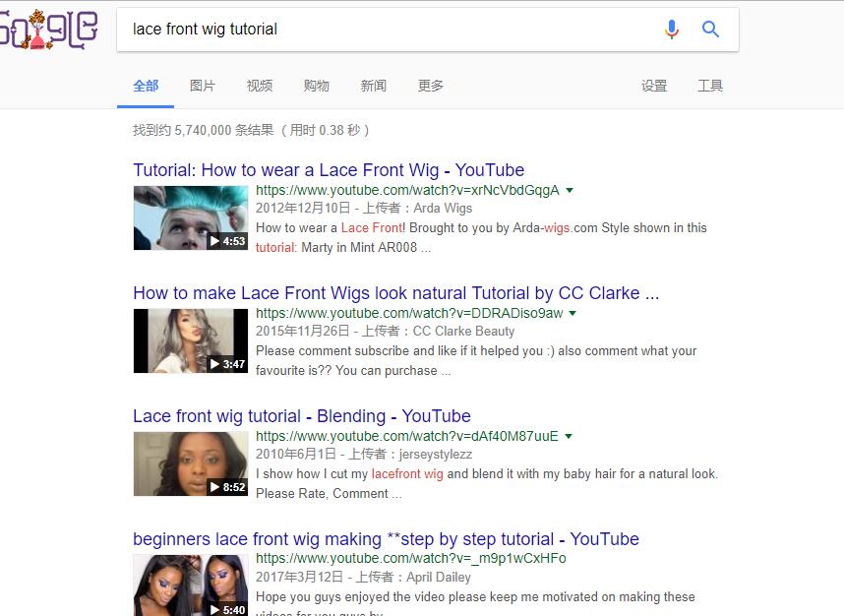
Task: Click the 'I show how I cut my lacefront wig' snippet
Action: tap(487, 483)
